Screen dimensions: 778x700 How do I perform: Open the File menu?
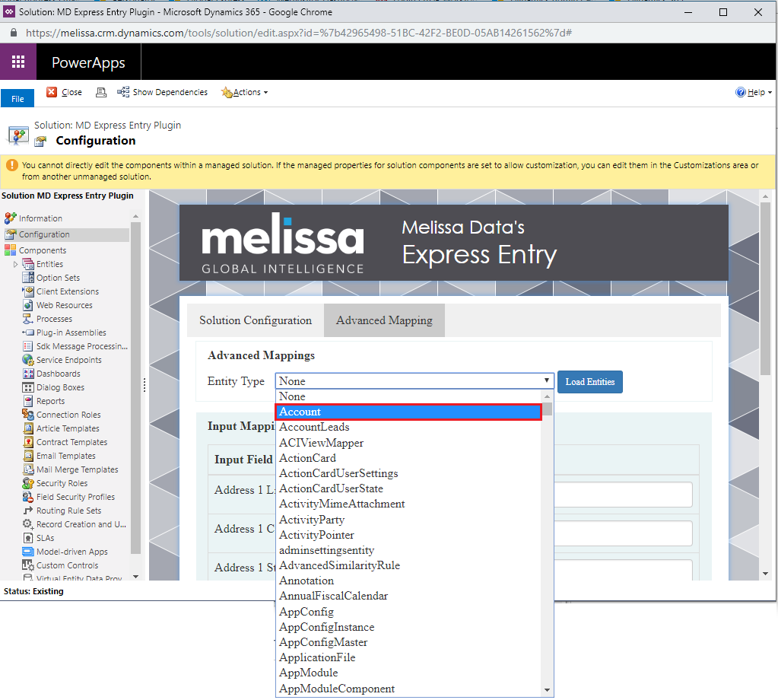click(x=17, y=98)
